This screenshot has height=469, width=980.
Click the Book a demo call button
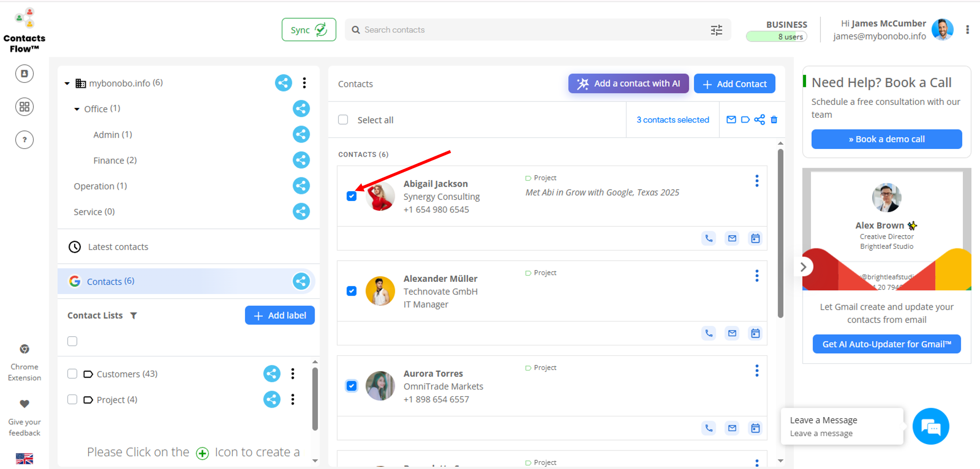[886, 139]
